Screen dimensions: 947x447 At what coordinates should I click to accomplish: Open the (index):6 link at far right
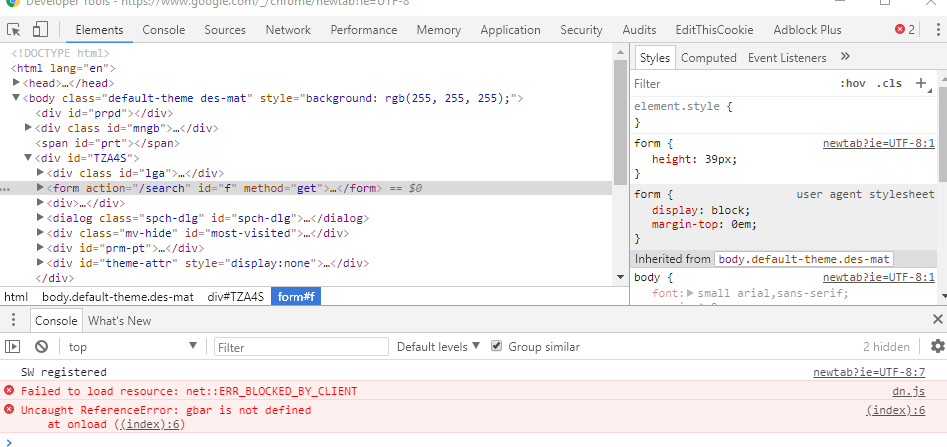pos(895,410)
